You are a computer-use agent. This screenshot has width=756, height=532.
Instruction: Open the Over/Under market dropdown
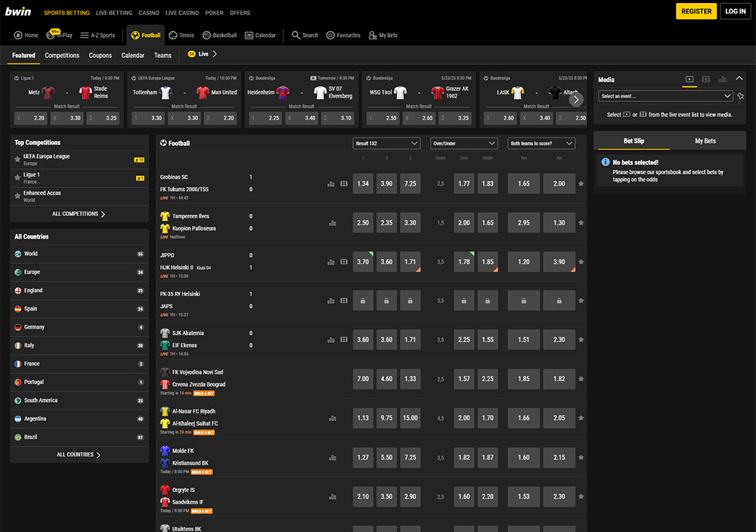point(464,143)
